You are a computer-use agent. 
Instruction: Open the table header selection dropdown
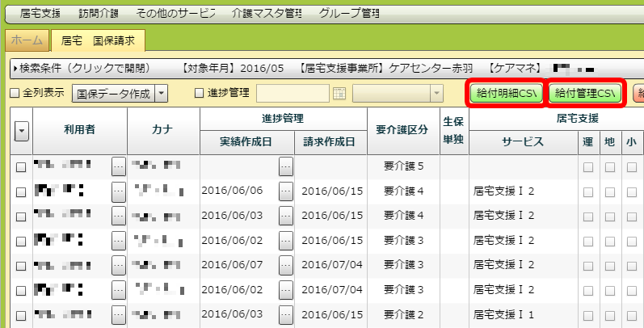tap(21, 130)
